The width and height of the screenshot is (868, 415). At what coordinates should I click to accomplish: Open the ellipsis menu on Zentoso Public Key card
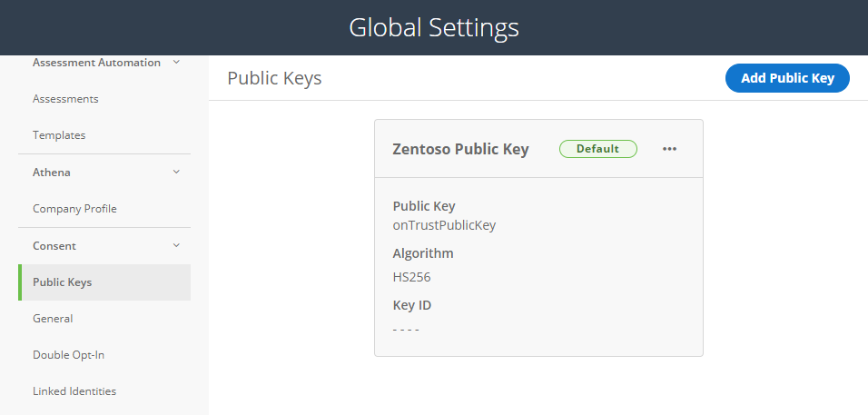(669, 149)
